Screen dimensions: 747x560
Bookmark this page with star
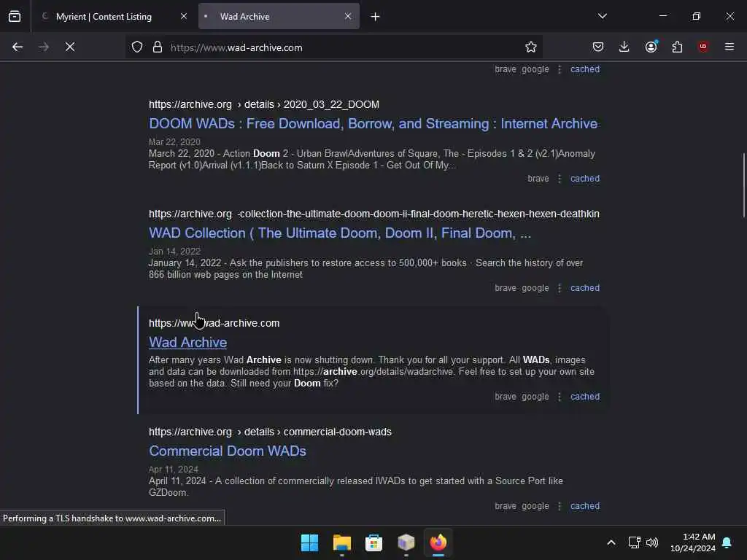[531, 47]
